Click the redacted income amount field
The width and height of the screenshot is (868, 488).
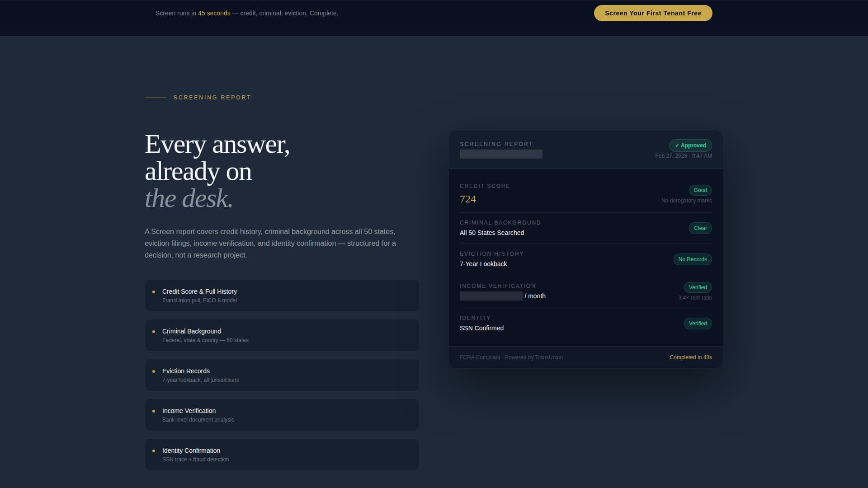tap(491, 296)
